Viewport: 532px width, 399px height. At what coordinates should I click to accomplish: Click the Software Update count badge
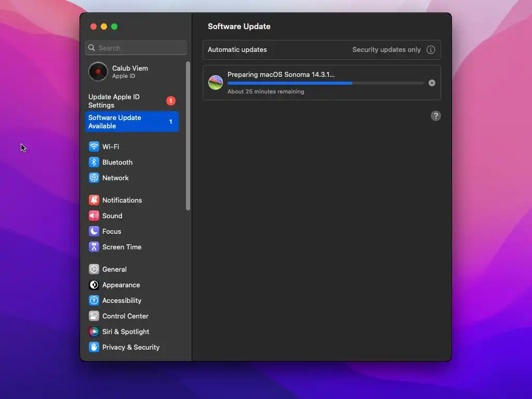170,122
